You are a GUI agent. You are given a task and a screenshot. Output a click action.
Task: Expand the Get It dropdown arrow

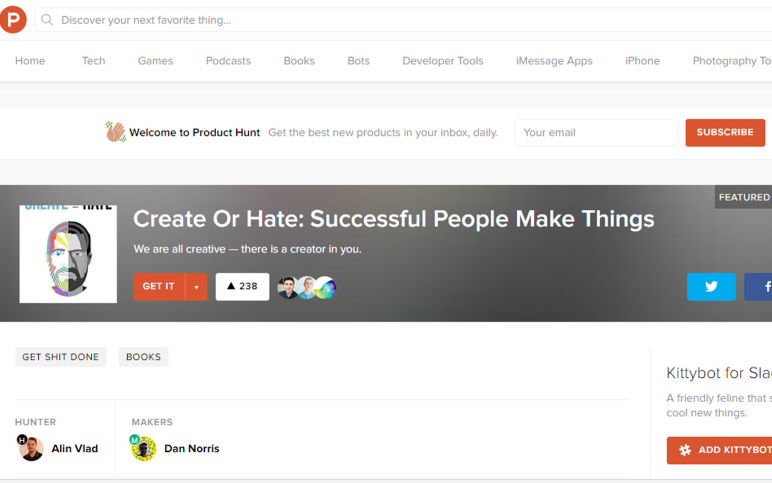click(x=196, y=287)
